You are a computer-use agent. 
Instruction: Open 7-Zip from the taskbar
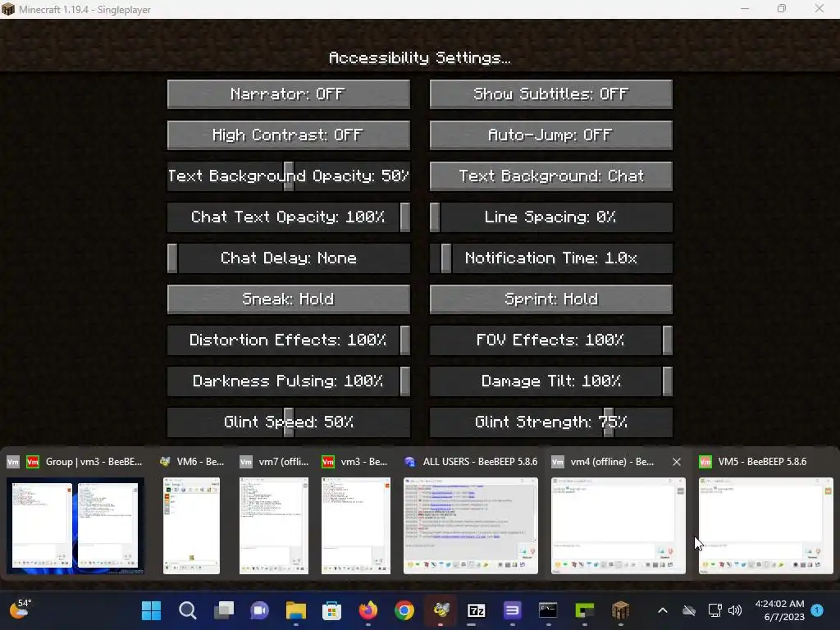(477, 610)
